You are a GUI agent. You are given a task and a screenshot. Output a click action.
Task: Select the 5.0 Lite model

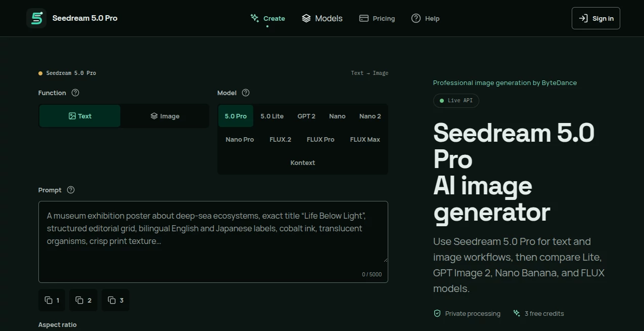click(x=272, y=116)
